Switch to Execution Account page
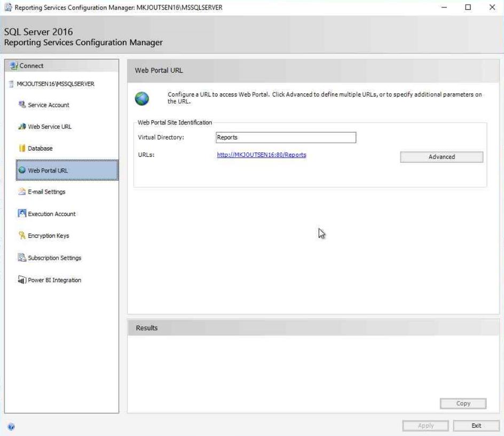This screenshot has width=504, height=436. pos(52,214)
